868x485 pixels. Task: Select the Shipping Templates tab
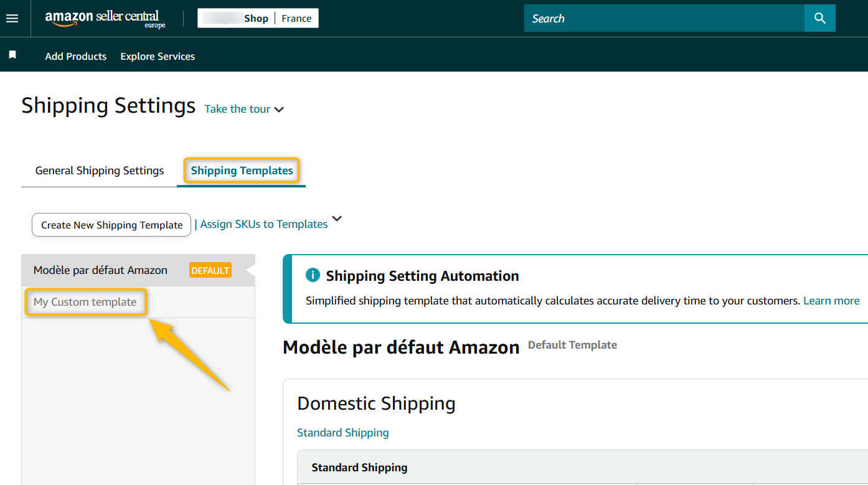pos(242,171)
